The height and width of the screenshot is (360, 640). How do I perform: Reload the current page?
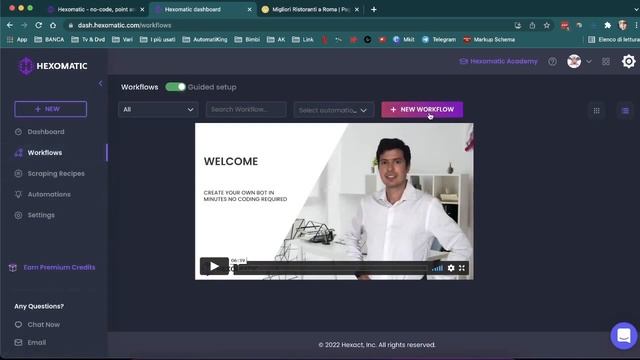38,25
